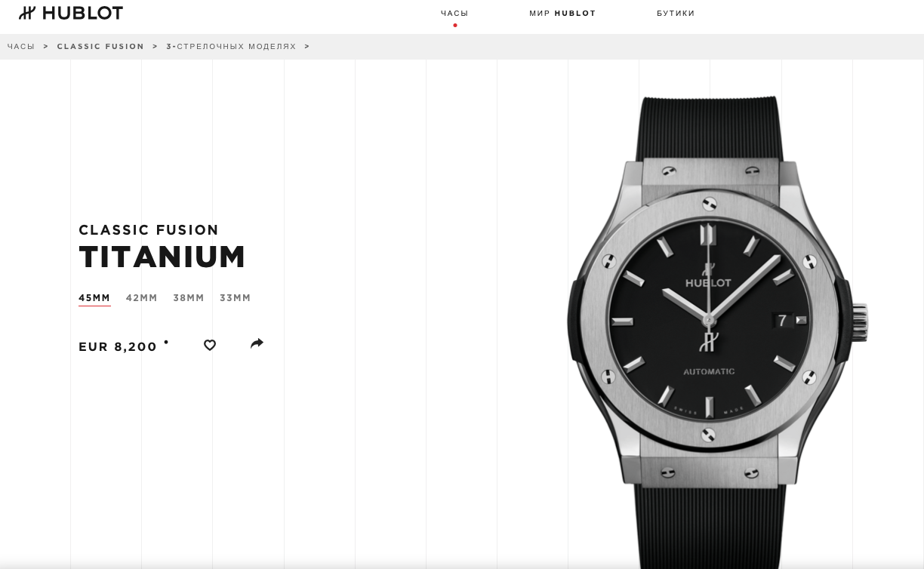924x569 pixels.
Task: Go to ЧАСЫ in the breadcrumb
Action: [21, 47]
